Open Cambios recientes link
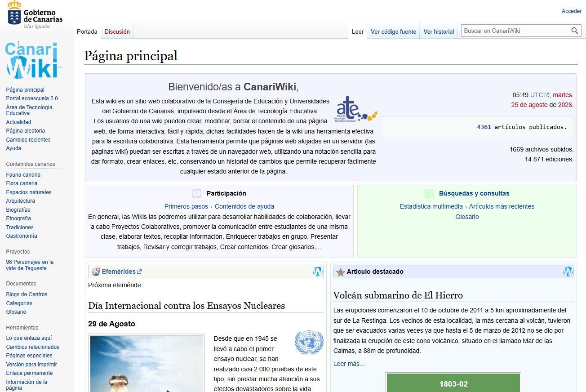Viewport: 586px width, 392px height. (28, 140)
